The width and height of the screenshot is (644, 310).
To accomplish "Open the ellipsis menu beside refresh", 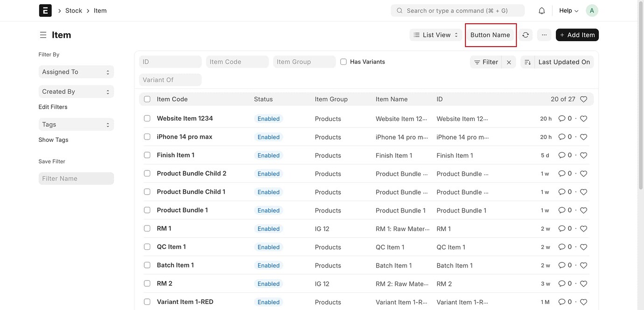I will (544, 35).
